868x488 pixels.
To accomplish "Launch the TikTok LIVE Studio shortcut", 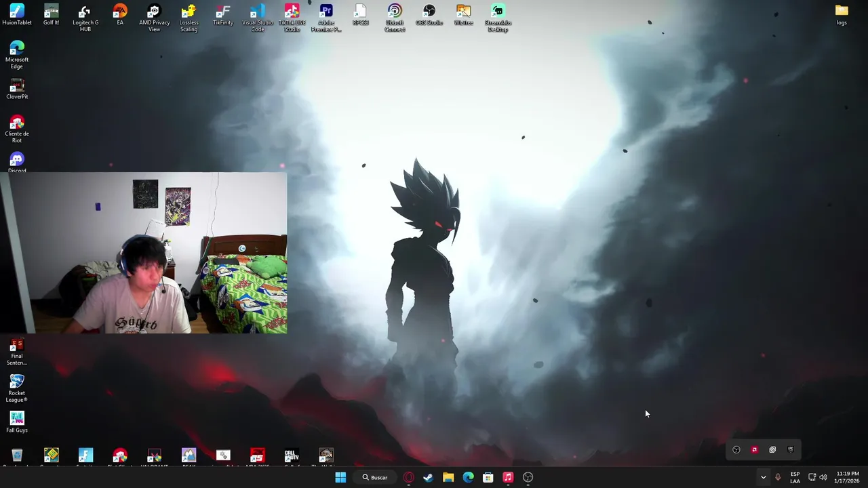I will pyautogui.click(x=292, y=18).
